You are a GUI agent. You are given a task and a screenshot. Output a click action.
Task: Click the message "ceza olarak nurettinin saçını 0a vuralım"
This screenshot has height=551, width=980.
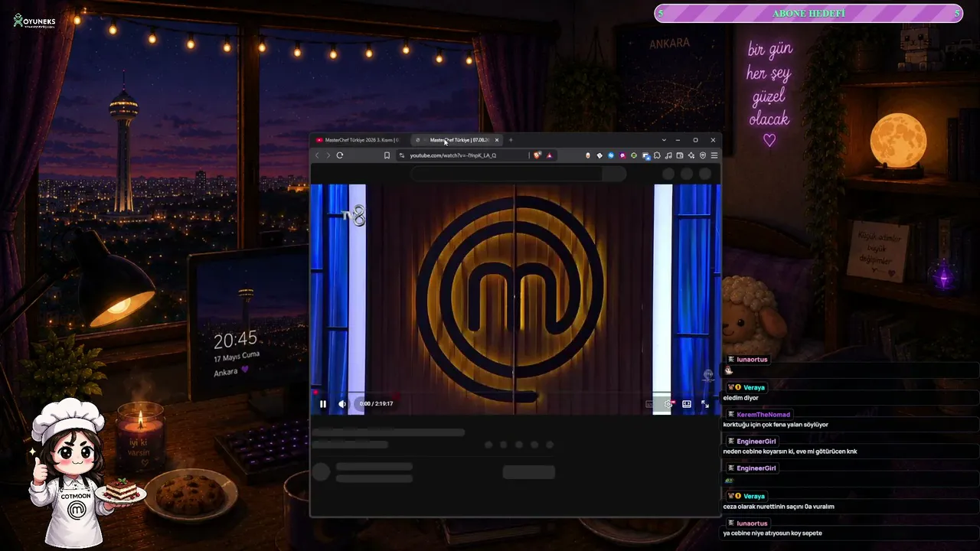[x=779, y=507]
